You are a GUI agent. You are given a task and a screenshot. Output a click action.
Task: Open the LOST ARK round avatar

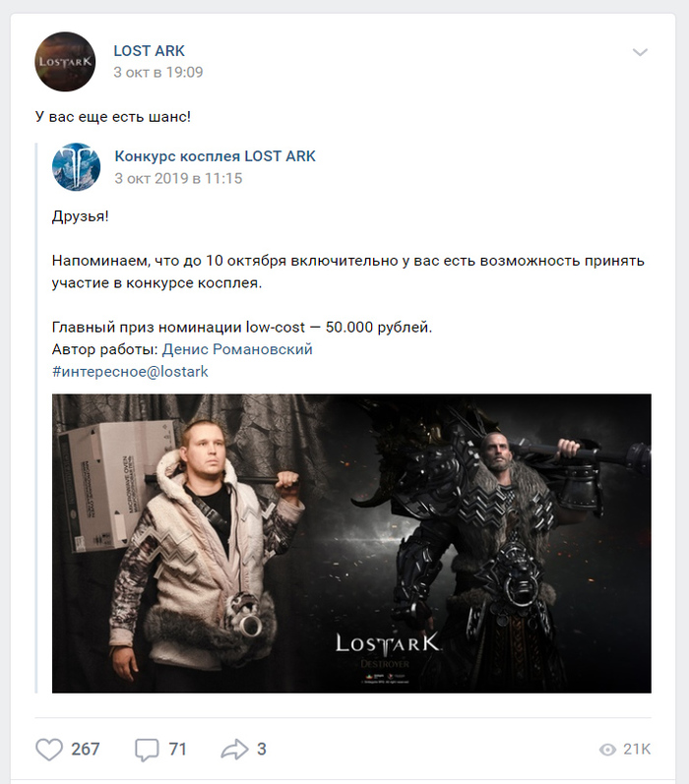[65, 62]
